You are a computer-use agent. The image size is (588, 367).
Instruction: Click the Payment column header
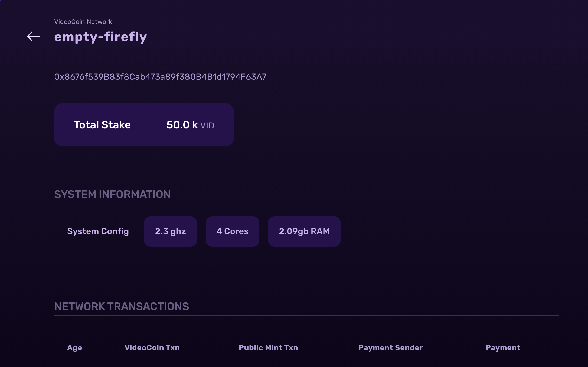click(503, 348)
